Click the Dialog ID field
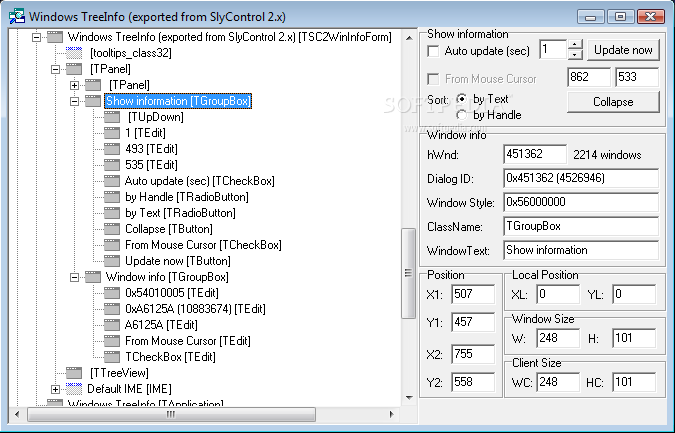 coord(581,178)
